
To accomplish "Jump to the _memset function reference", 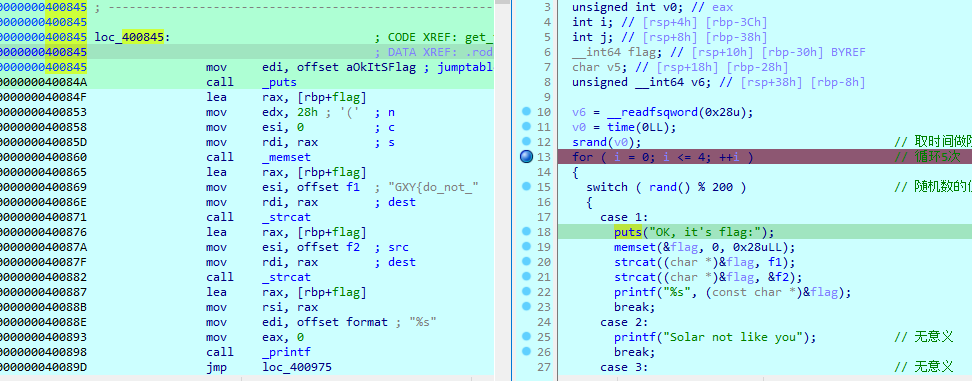I will [x=286, y=157].
